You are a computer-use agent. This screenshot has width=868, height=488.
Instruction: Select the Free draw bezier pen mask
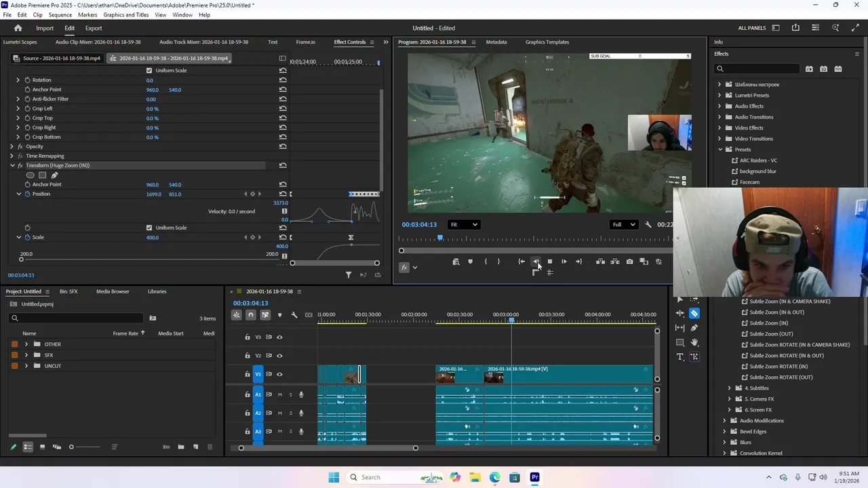point(54,175)
